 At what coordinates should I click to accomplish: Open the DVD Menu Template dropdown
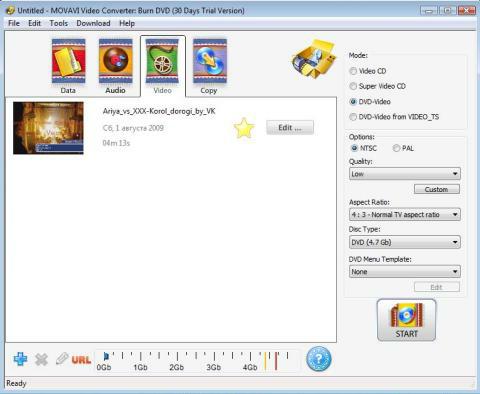(x=405, y=272)
